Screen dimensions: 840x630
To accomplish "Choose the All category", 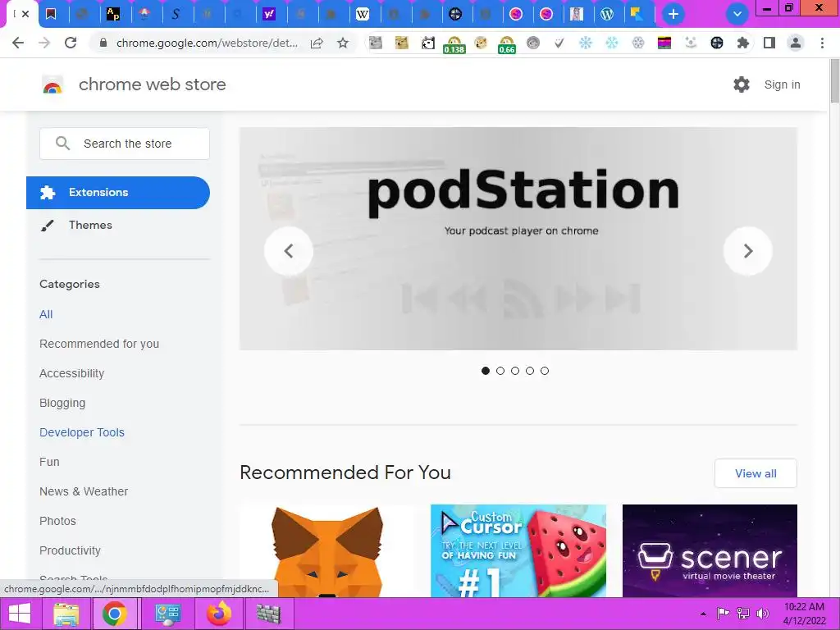I will (x=46, y=314).
